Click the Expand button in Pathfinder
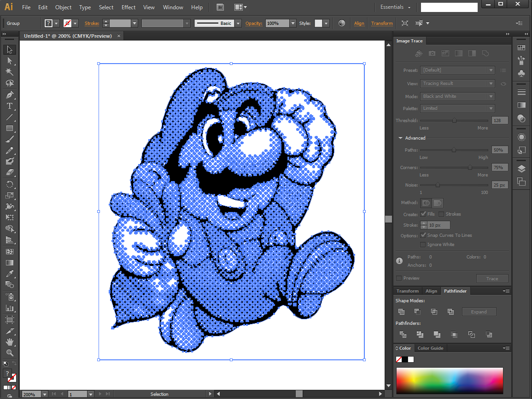This screenshot has width=532, height=399. click(479, 312)
